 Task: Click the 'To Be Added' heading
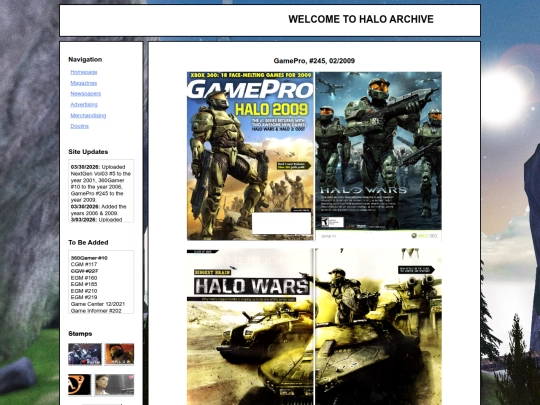tap(88, 242)
